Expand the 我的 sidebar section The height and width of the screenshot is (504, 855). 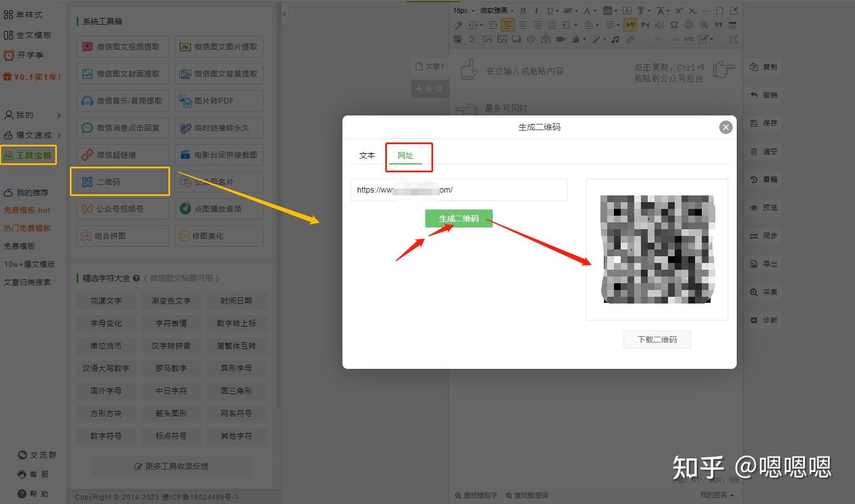(x=32, y=115)
